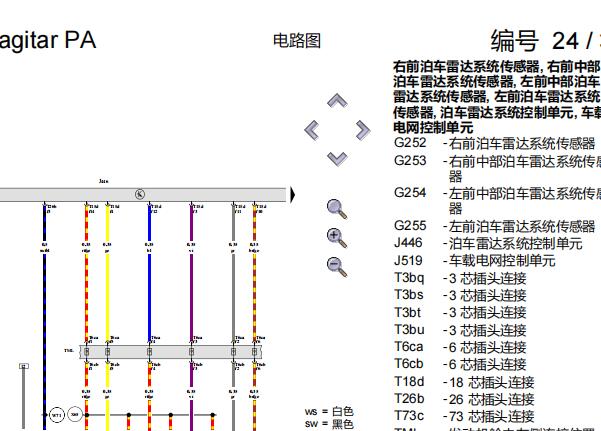Click the TML connector bar
Image resolution: width=601 pixels, height=431 pixels.
coord(171,352)
